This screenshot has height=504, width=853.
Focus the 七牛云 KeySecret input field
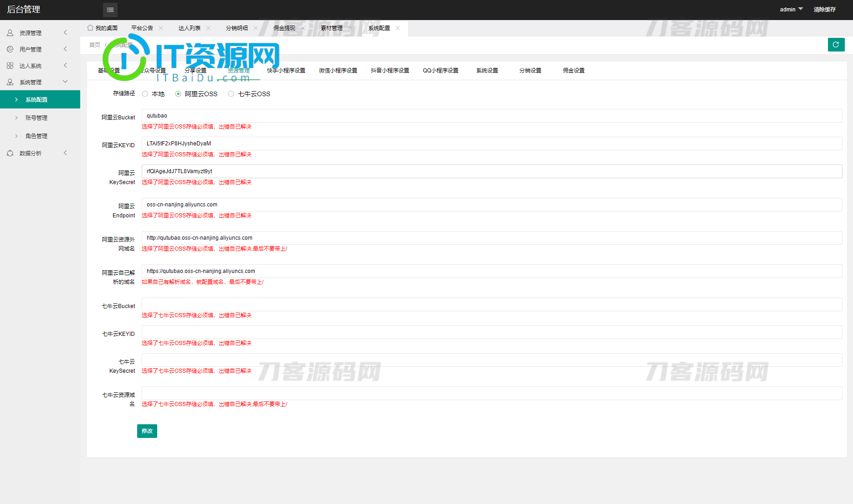(492, 360)
